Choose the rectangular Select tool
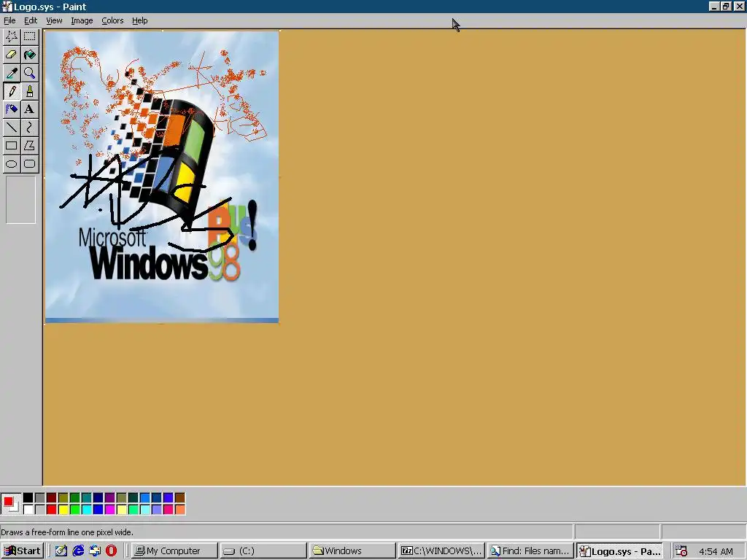Viewport: 747px width, 560px height. click(29, 36)
